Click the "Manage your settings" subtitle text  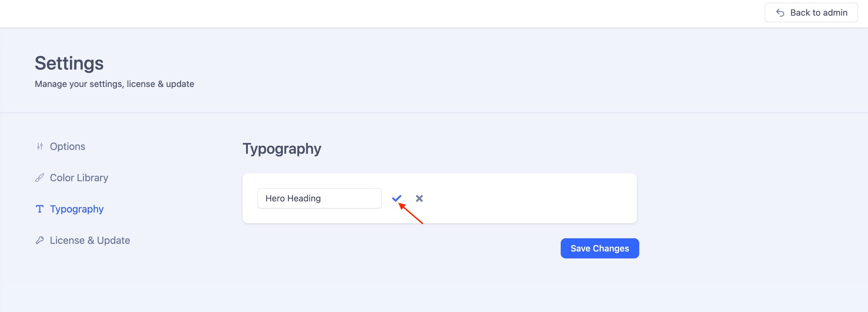[114, 84]
